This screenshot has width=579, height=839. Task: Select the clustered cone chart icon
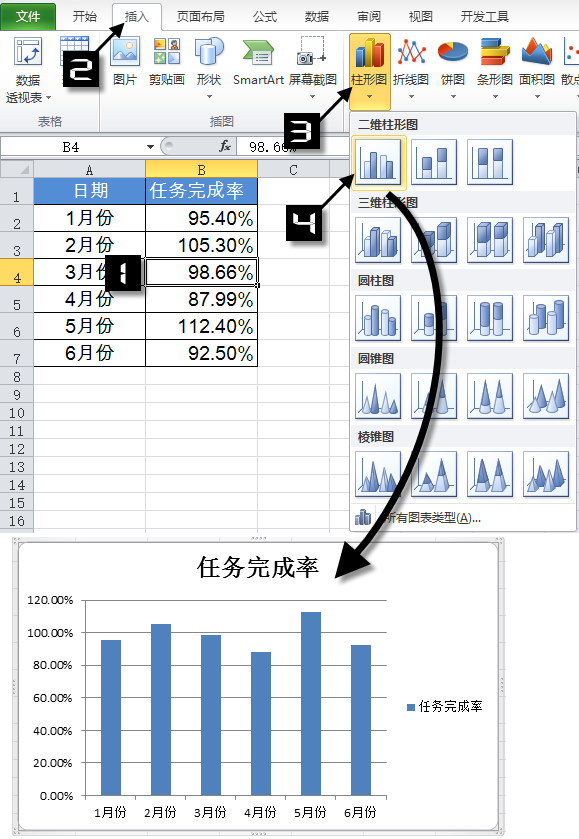click(378, 396)
